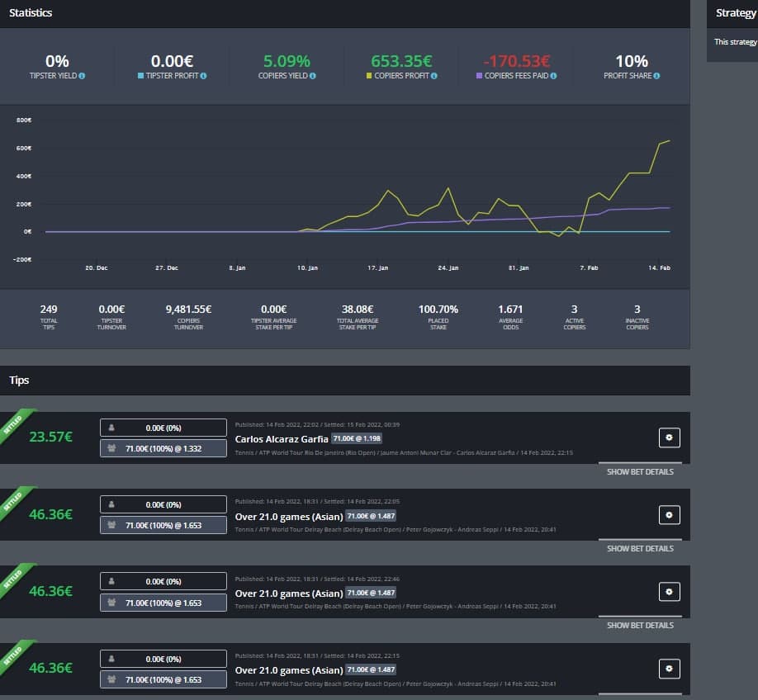Screen dimensions: 758x700
Task: Open info tooltip for Profit Share
Action: (656, 76)
